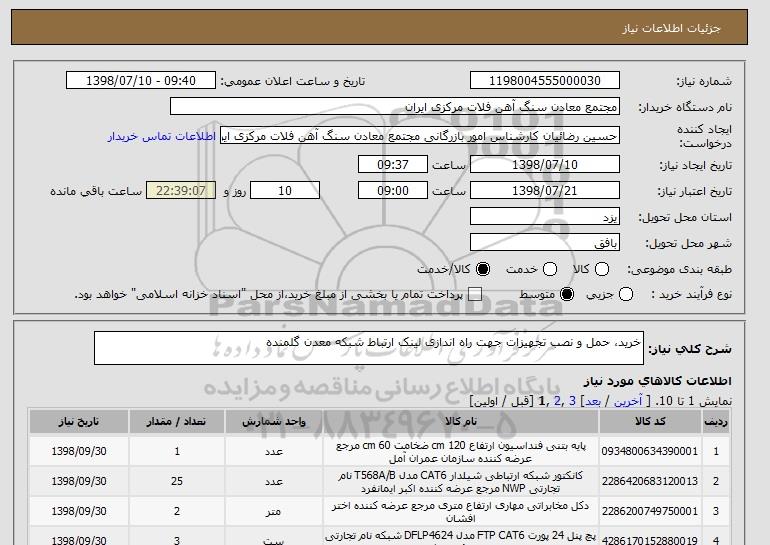Select the جزیی purchase type radio

626,295
